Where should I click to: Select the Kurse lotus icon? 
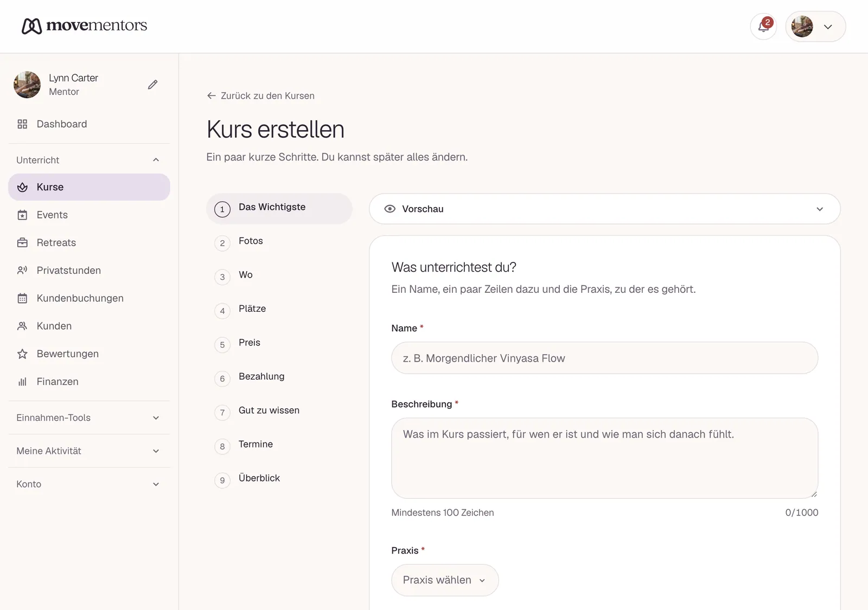click(x=22, y=187)
